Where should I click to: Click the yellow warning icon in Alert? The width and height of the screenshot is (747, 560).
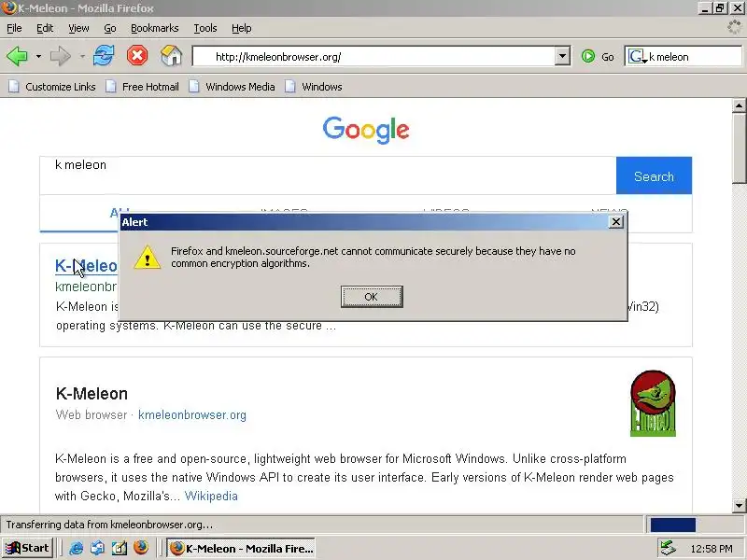pos(148,258)
